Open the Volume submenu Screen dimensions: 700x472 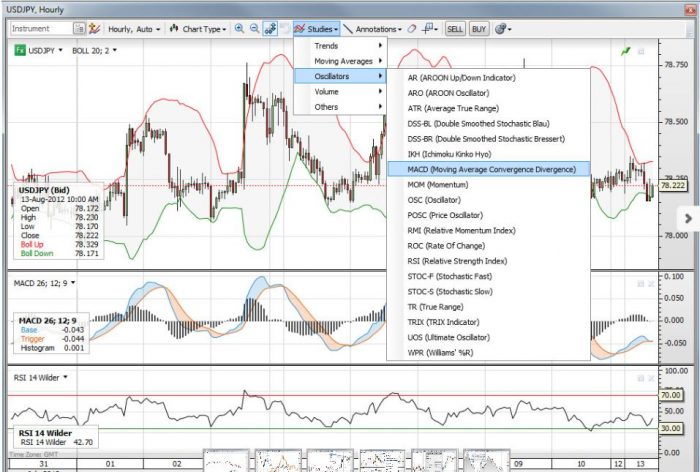[340, 92]
